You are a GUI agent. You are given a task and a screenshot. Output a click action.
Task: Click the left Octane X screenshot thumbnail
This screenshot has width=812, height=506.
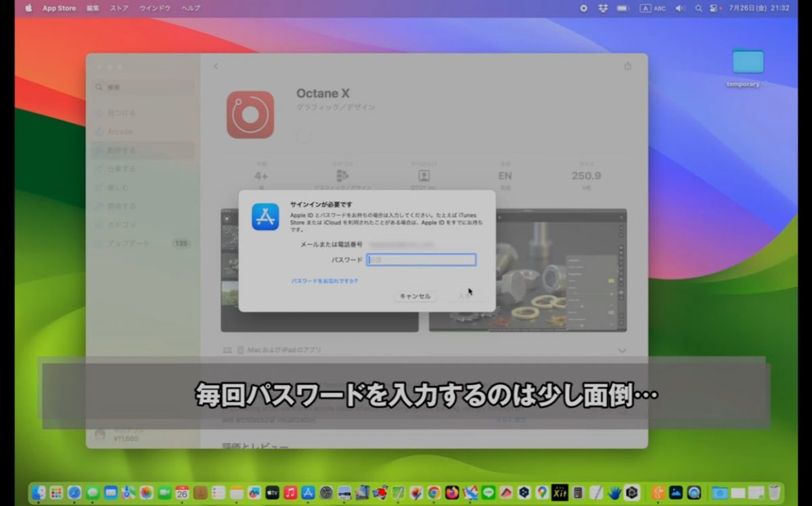tap(319, 270)
